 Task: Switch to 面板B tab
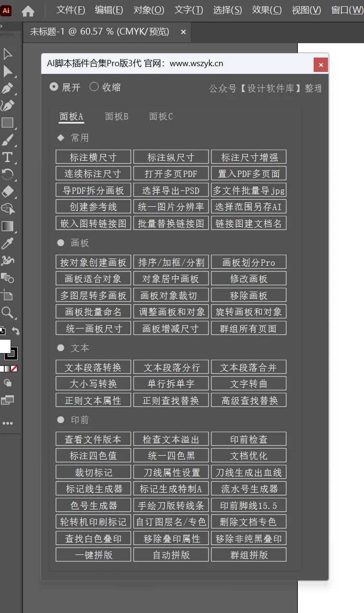pyautogui.click(x=117, y=117)
